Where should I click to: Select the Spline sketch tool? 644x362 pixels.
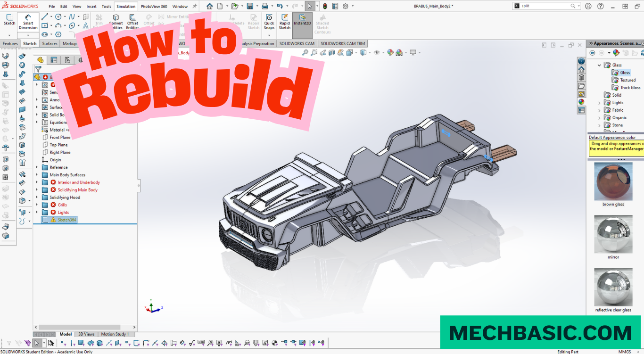click(72, 17)
